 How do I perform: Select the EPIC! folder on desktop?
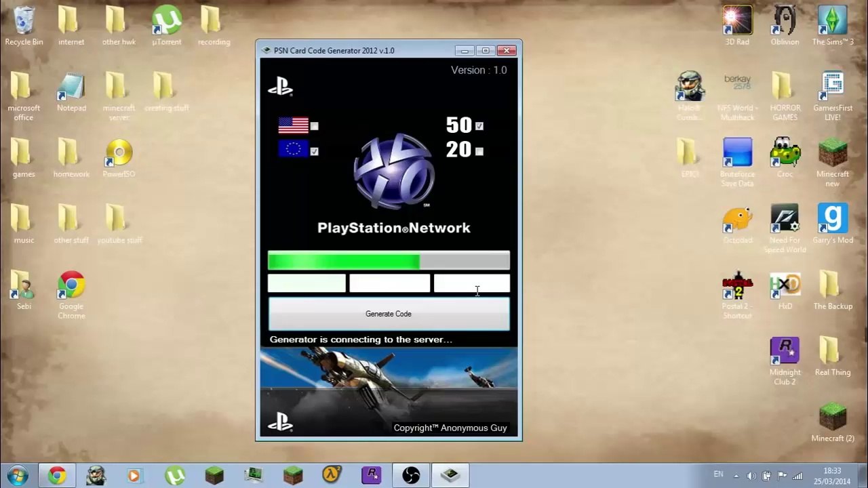click(x=690, y=158)
